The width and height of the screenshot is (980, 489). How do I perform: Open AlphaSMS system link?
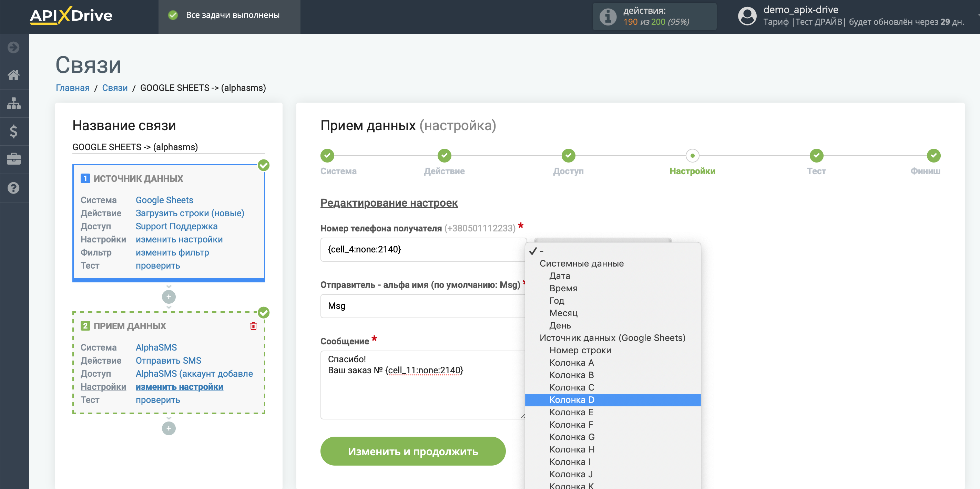pos(156,347)
